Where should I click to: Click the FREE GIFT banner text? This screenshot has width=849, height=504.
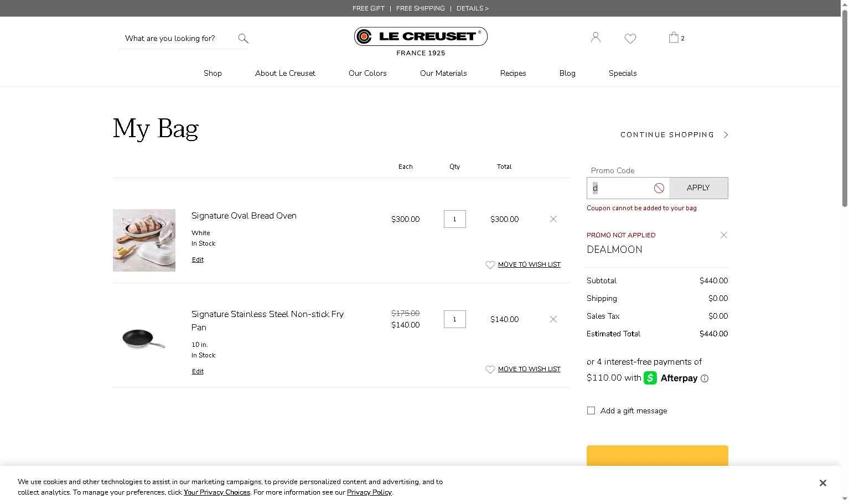coord(369,8)
